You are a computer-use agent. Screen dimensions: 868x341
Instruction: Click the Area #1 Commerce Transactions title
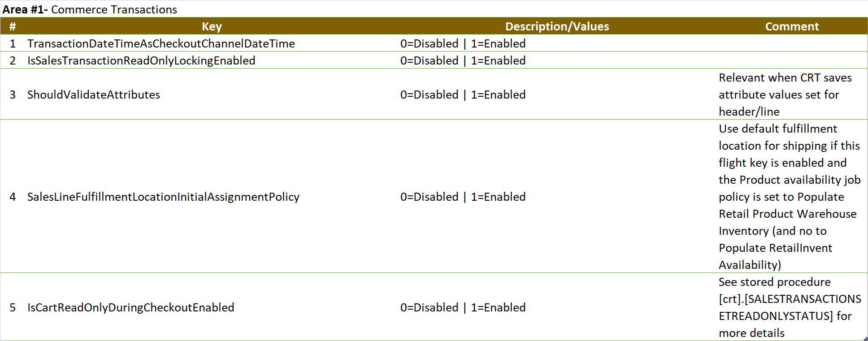90,9
